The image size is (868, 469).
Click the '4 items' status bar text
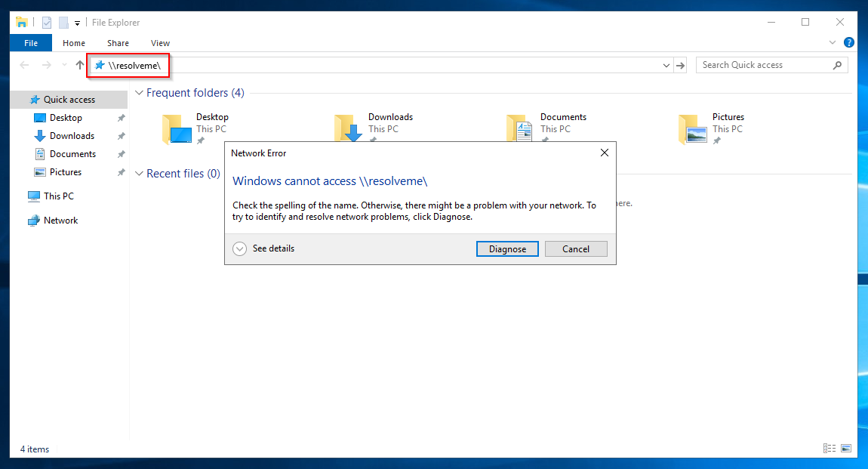35,449
